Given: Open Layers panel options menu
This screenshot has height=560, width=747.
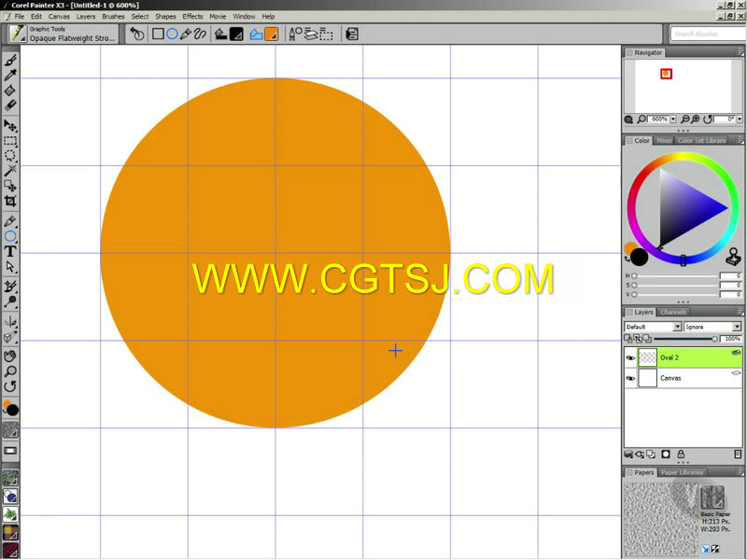Looking at the screenshot, I should point(740,313).
